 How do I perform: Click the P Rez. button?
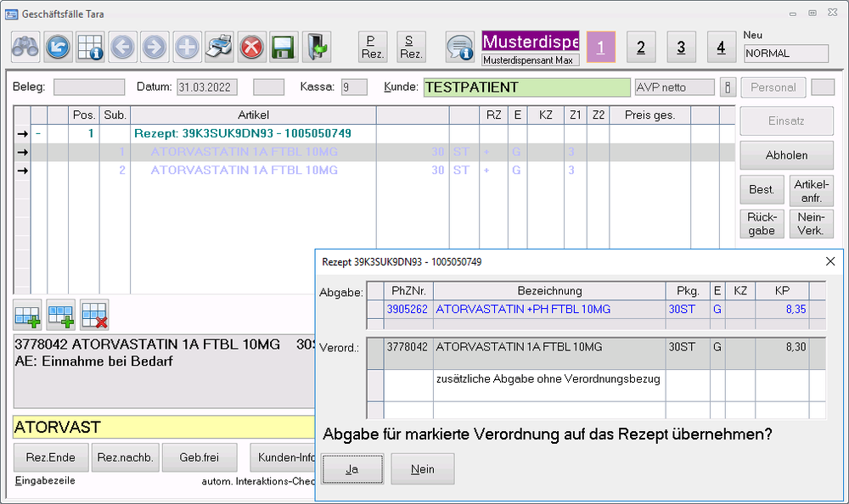tap(372, 47)
